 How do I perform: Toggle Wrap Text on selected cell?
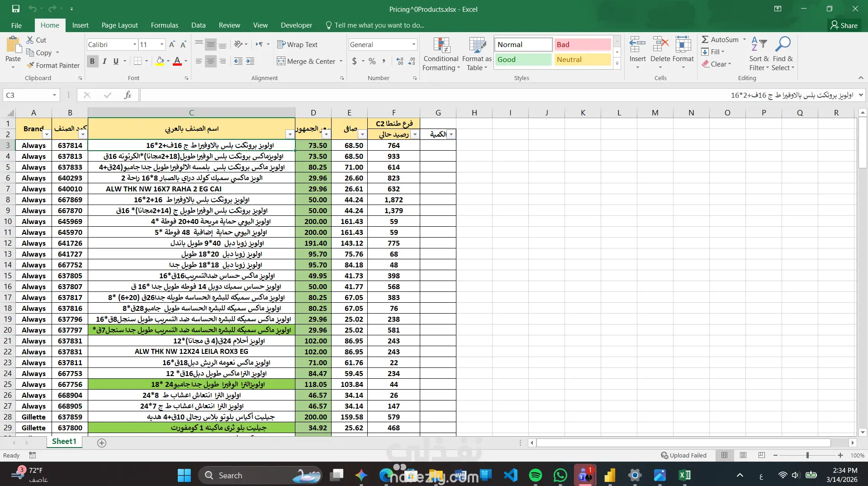[x=297, y=44]
